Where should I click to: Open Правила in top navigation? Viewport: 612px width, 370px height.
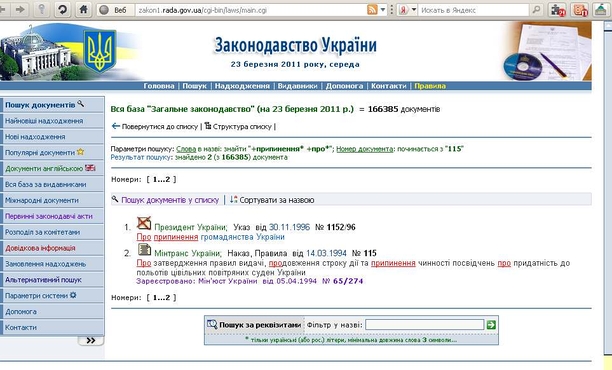click(430, 86)
